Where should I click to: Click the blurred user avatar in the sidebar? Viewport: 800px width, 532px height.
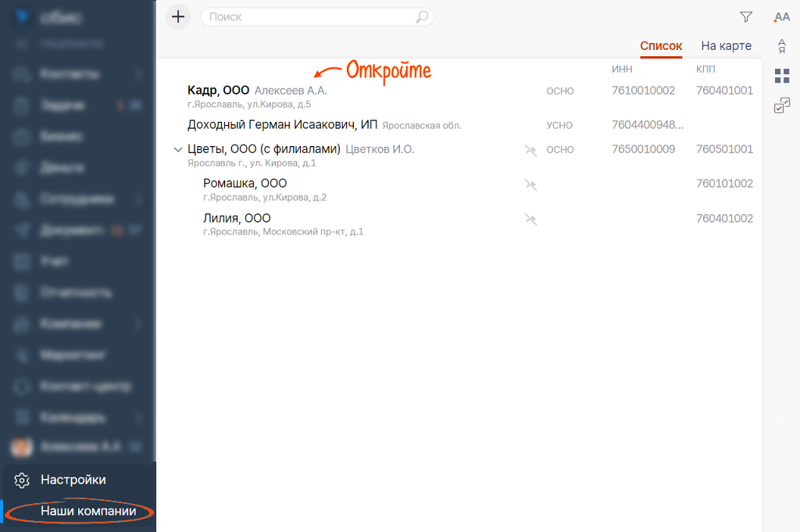[x=20, y=448]
